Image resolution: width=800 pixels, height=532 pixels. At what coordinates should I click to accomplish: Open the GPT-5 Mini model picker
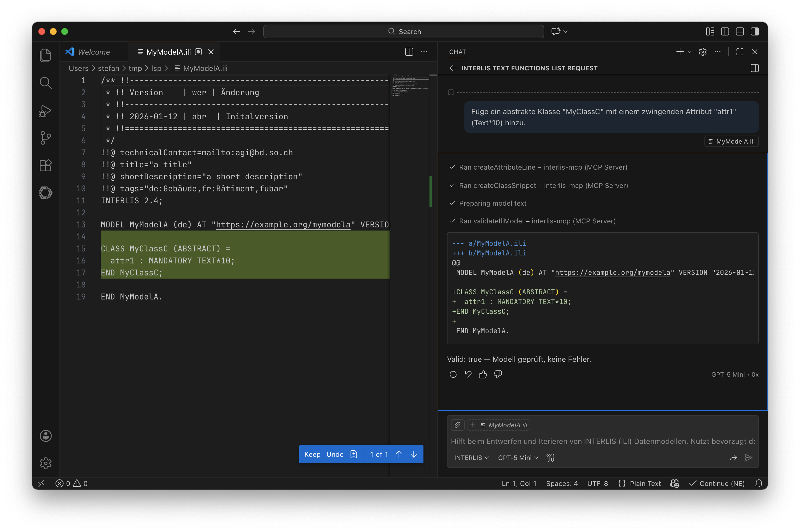click(517, 458)
